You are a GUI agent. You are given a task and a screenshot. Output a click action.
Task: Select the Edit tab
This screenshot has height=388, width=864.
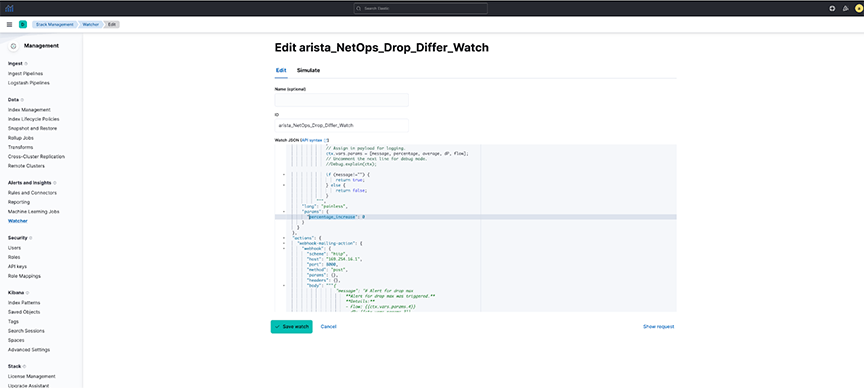[281, 71]
